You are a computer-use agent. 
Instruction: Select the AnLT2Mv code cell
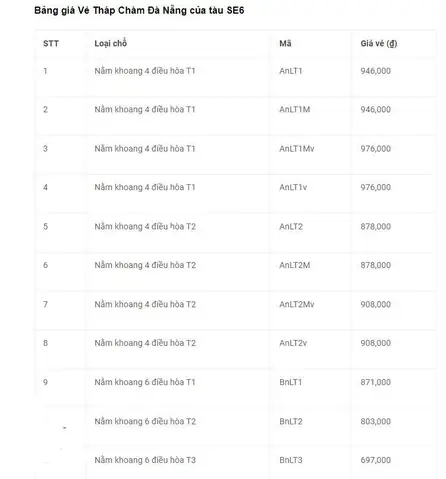click(x=297, y=304)
